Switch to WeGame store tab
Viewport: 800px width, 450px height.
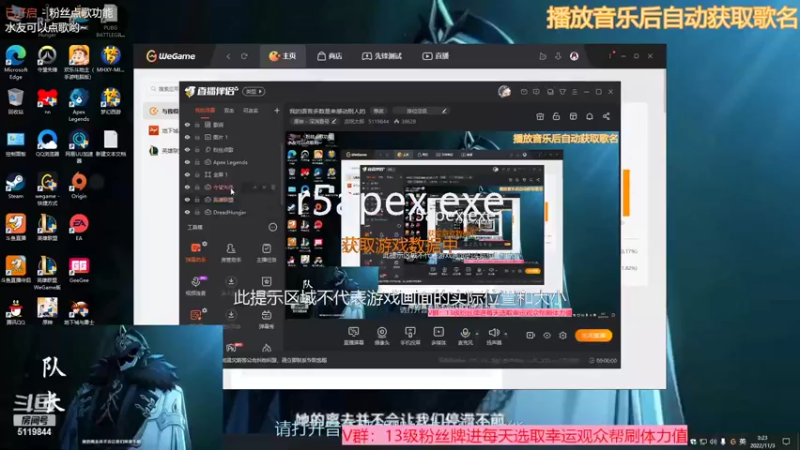click(x=330, y=56)
